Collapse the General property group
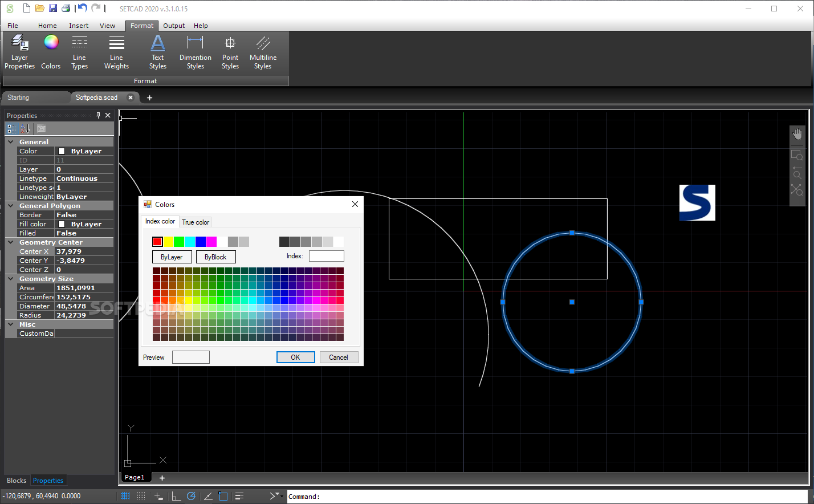The height and width of the screenshot is (504, 814). [10, 142]
